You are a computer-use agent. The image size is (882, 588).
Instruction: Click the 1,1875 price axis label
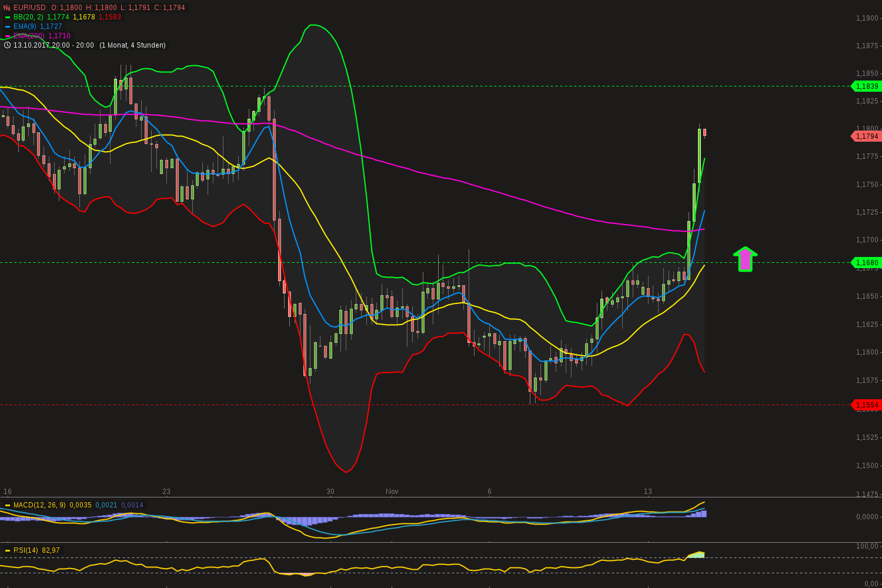(x=867, y=46)
